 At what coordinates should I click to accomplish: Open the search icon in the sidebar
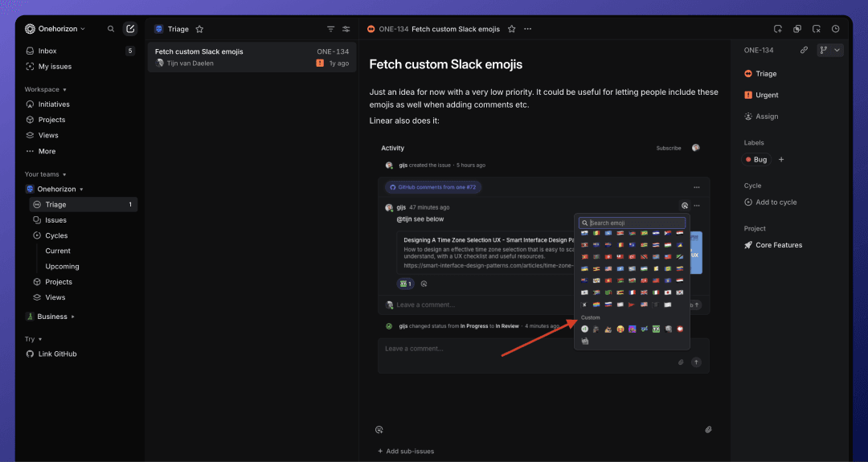(x=111, y=29)
